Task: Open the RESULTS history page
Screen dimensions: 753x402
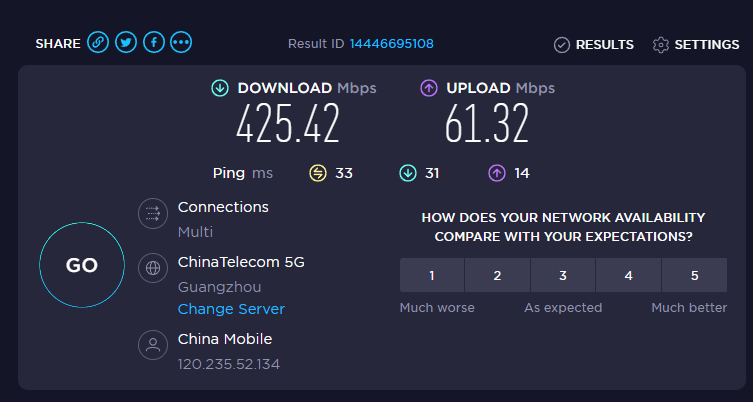Action: (594, 45)
